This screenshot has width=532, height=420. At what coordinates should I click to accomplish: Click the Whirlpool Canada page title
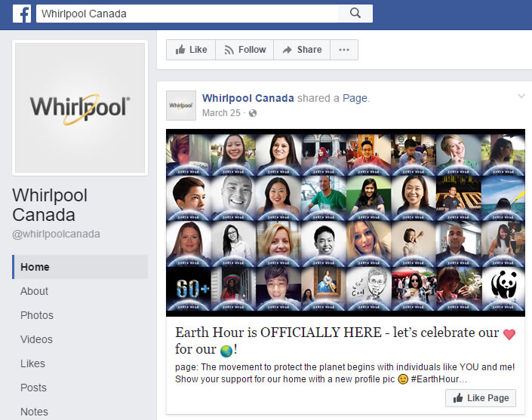pos(50,205)
